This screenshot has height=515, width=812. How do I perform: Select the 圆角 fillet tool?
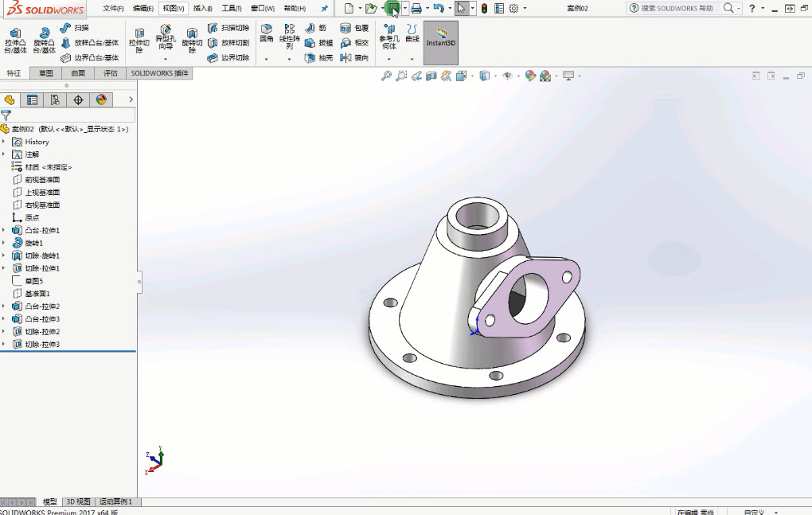(266, 33)
